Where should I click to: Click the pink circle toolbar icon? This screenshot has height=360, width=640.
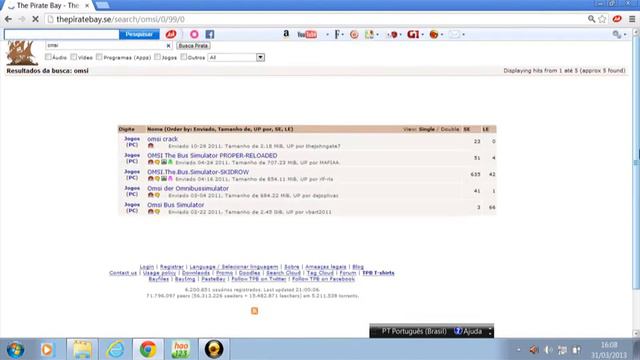tap(194, 34)
